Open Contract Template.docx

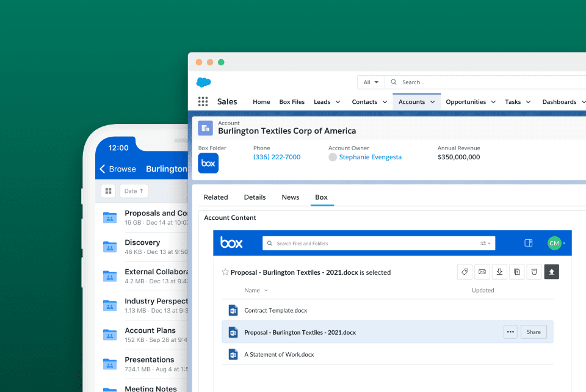tap(276, 311)
